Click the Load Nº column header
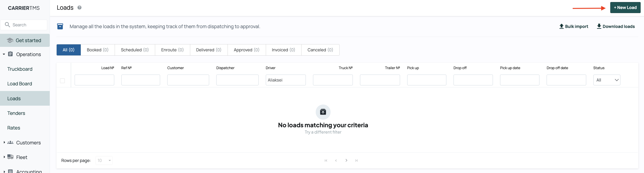This screenshot has width=644, height=173. point(107,68)
